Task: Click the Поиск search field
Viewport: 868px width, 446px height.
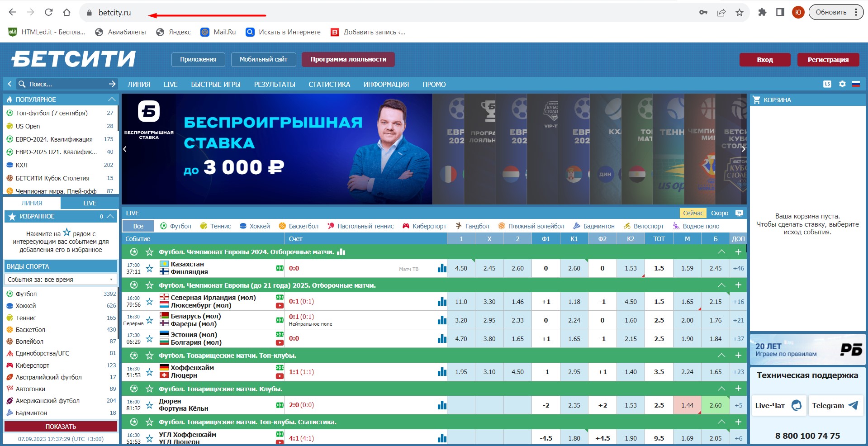Action: (63, 84)
